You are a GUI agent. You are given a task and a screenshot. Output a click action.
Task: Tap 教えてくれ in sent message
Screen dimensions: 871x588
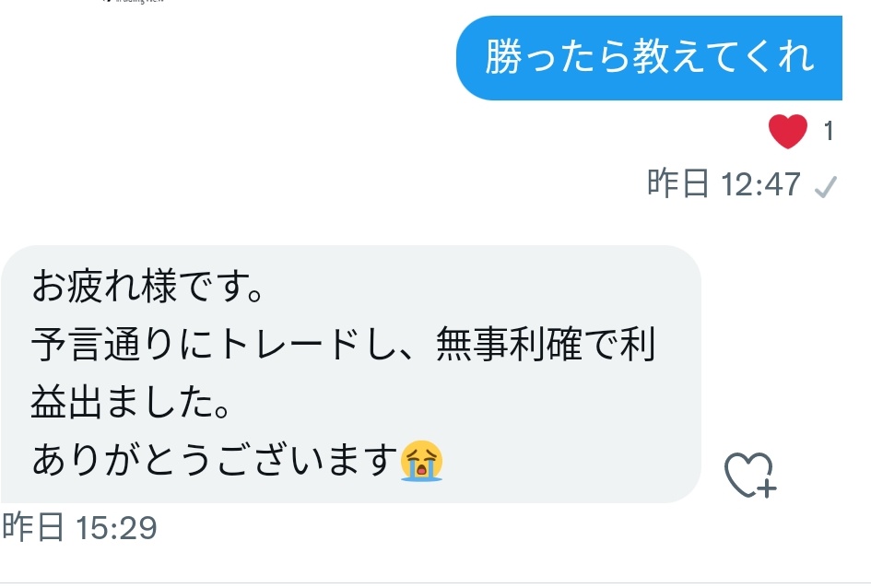(724, 57)
